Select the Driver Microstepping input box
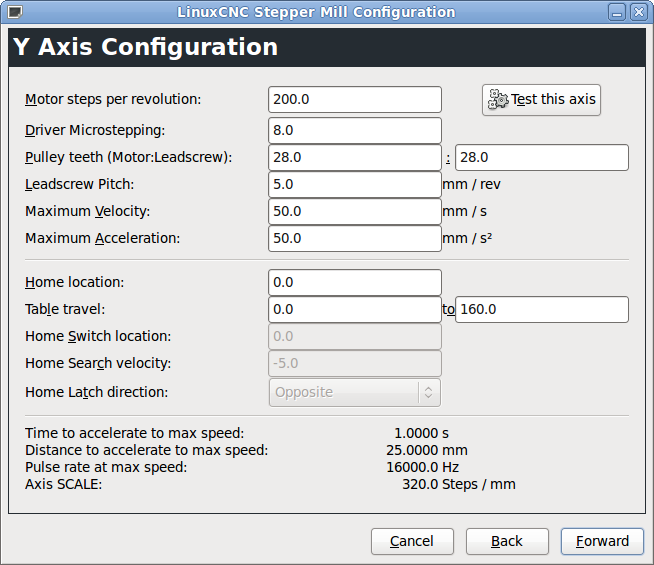Image resolution: width=654 pixels, height=565 pixels. (355, 131)
